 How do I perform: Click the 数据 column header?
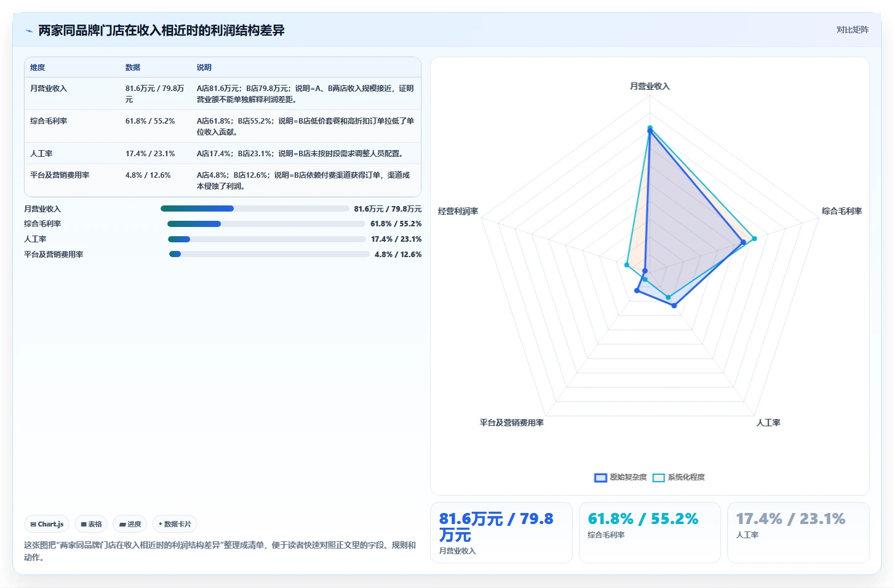(133, 68)
